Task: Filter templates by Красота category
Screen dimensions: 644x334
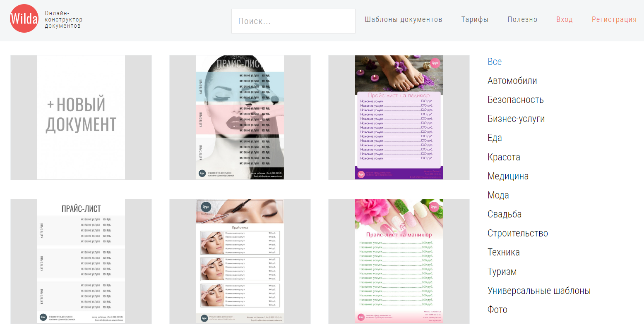Action: pos(504,157)
